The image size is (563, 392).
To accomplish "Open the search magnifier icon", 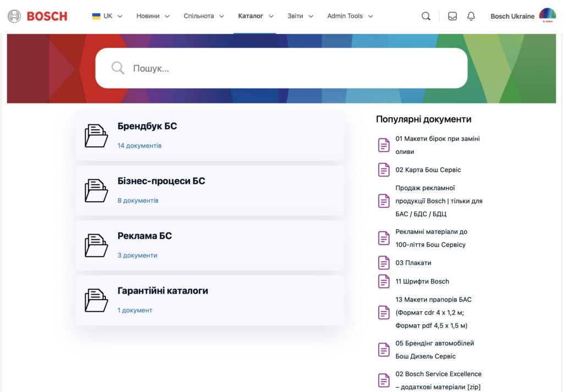I will tap(426, 16).
